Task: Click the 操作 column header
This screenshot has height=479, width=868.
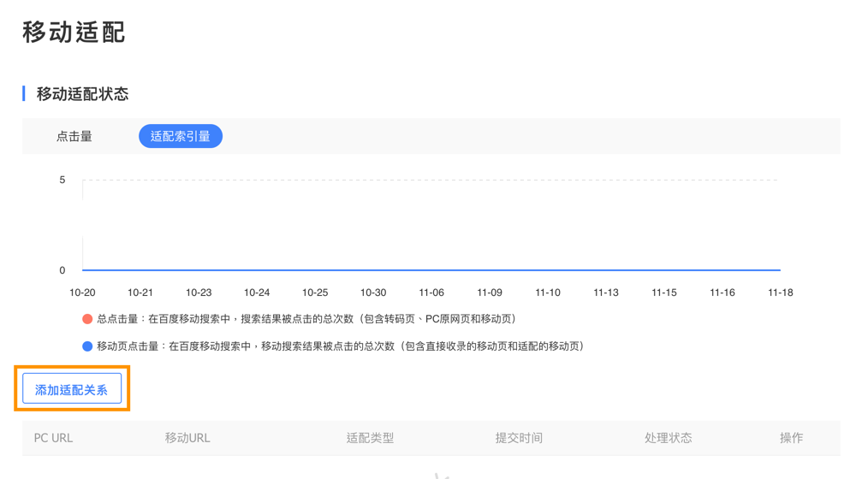Action: (x=791, y=438)
